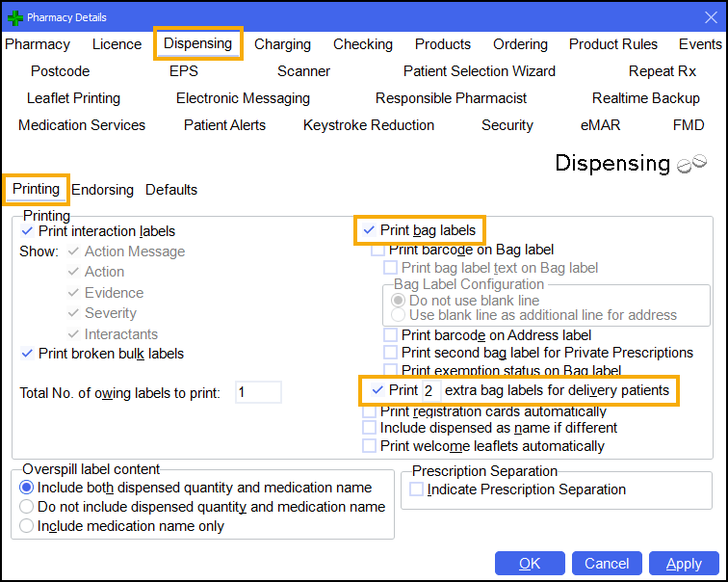This screenshot has width=728, height=582.
Task: Click the extra bag labels quantity field
Action: coord(429,390)
